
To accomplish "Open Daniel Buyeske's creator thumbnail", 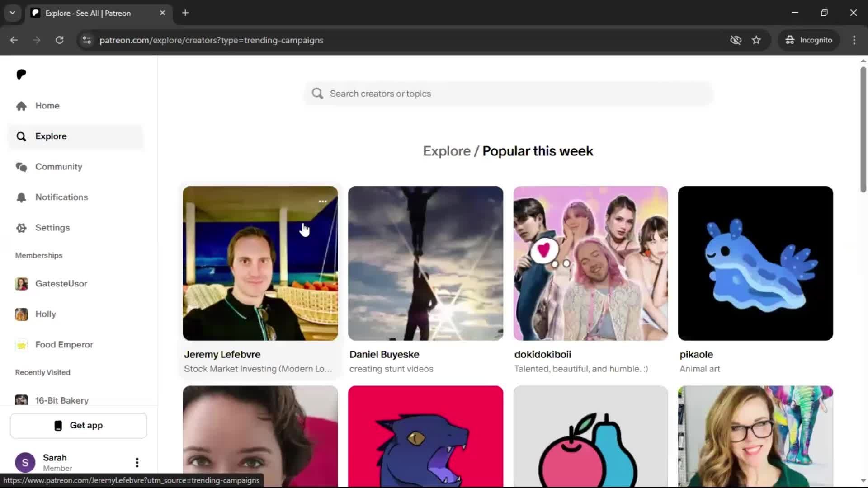I will [425, 263].
